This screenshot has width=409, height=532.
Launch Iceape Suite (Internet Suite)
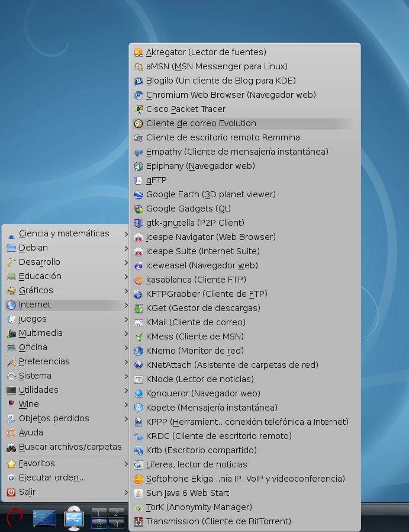click(x=244, y=251)
